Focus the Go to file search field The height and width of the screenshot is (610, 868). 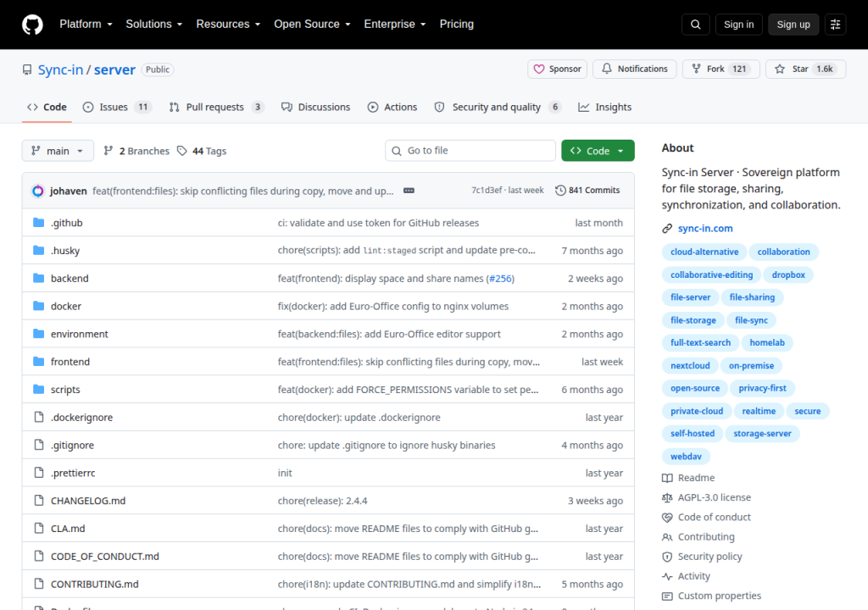click(x=470, y=151)
